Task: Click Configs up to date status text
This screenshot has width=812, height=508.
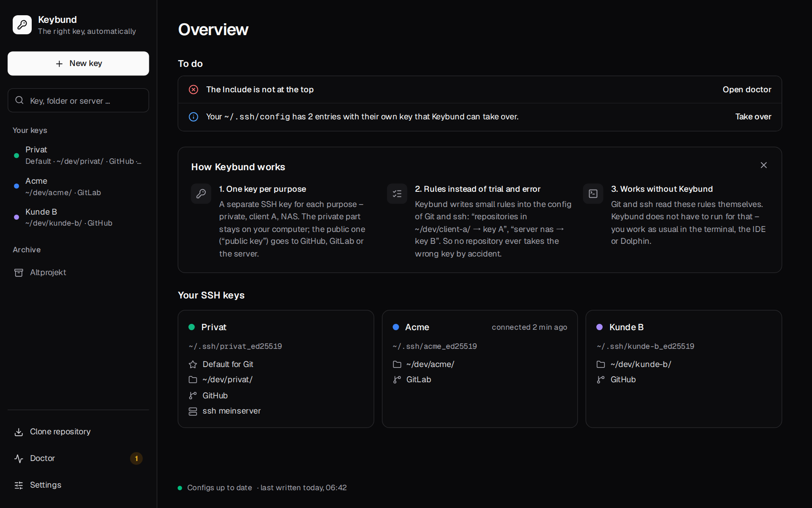Action: click(x=219, y=488)
